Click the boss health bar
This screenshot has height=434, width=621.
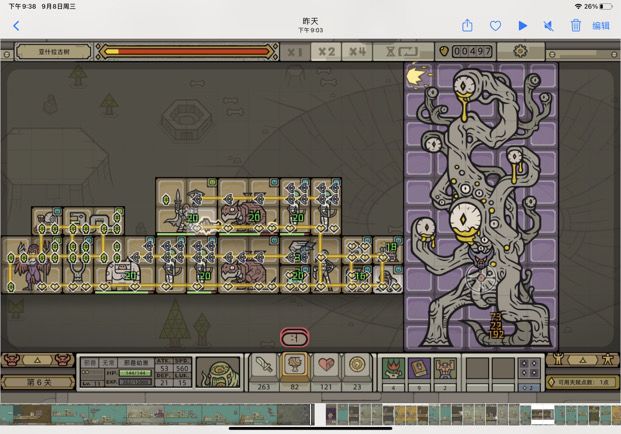(x=187, y=51)
